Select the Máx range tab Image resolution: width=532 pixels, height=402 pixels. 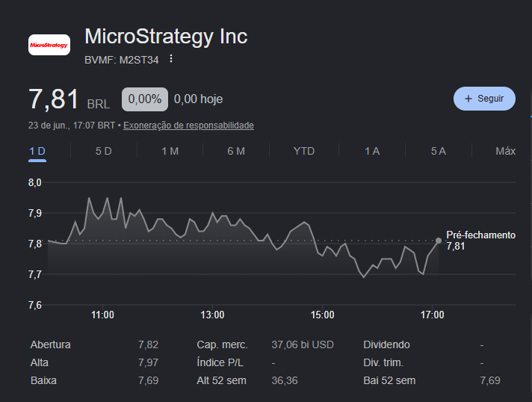[506, 151]
